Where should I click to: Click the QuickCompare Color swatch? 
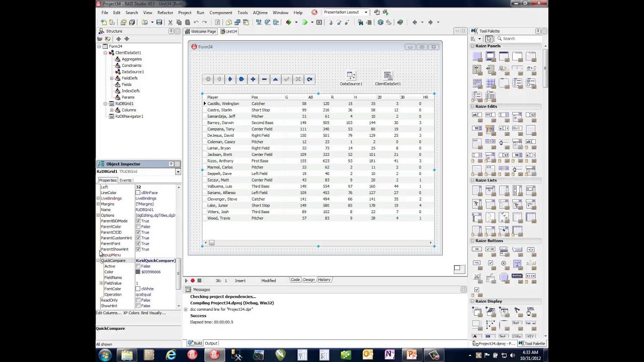point(138,272)
